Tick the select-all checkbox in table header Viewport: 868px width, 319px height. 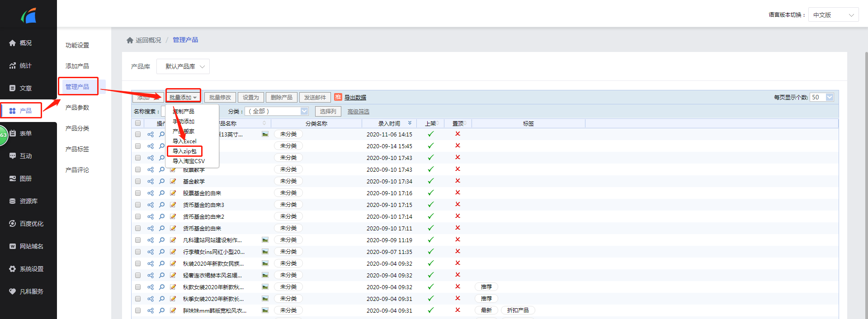coord(138,123)
